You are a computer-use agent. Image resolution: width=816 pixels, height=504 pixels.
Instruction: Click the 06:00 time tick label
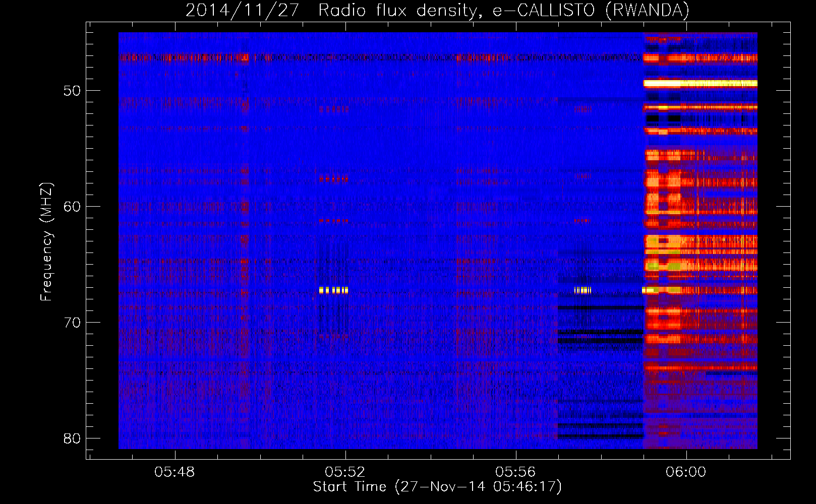(x=686, y=472)
